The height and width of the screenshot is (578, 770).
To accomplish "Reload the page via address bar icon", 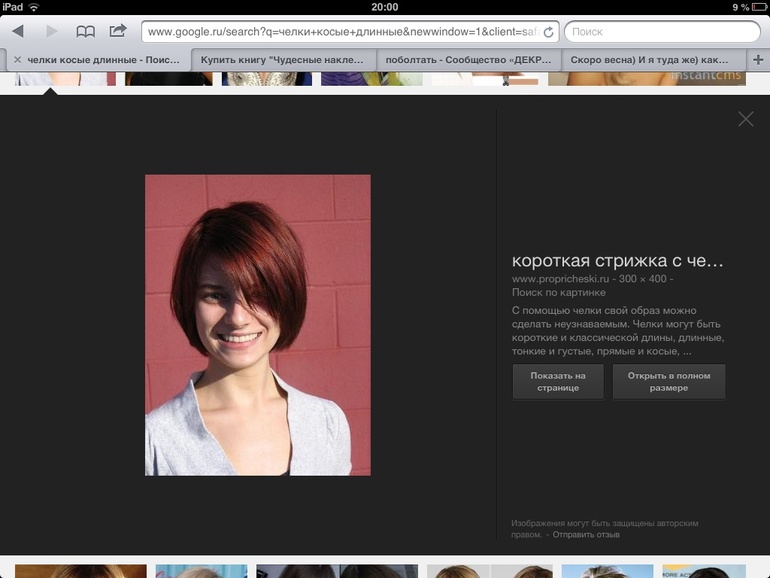I will coord(548,32).
